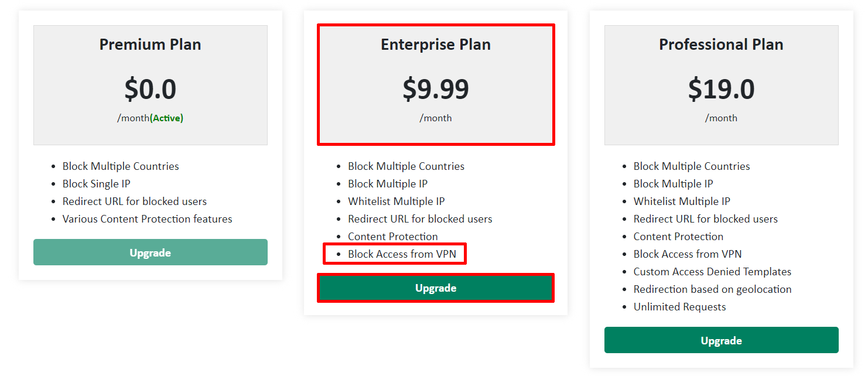Click Unlimited Requests feature item
The image size is (868, 376).
[679, 306]
